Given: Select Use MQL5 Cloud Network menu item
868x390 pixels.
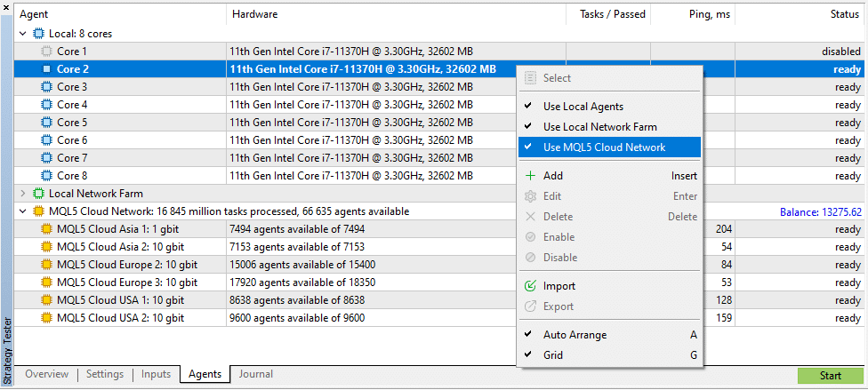Looking at the screenshot, I should pos(604,147).
